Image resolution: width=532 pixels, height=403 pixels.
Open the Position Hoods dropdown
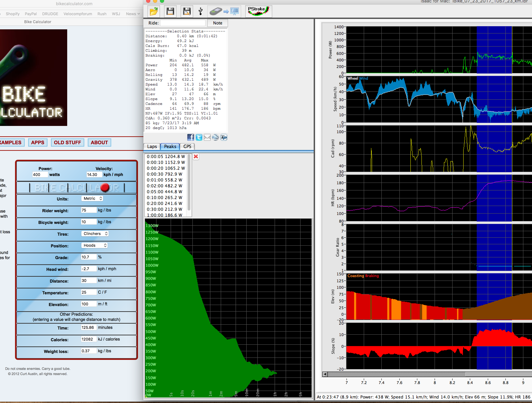(x=94, y=245)
